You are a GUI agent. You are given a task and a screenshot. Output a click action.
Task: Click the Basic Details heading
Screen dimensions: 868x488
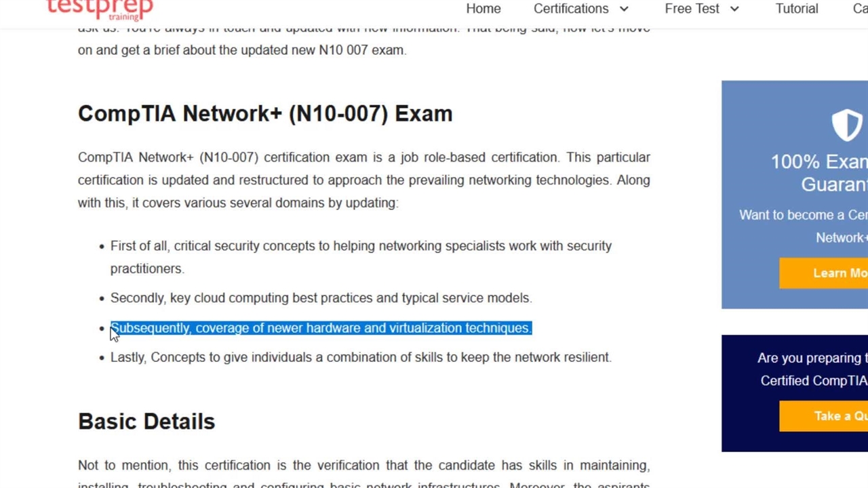pos(146,422)
